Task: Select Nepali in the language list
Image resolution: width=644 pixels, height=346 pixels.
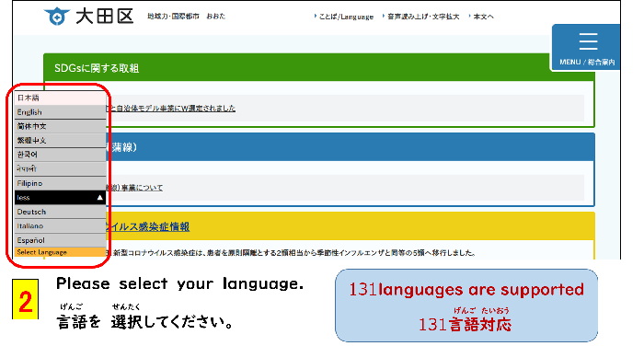Action: point(60,169)
